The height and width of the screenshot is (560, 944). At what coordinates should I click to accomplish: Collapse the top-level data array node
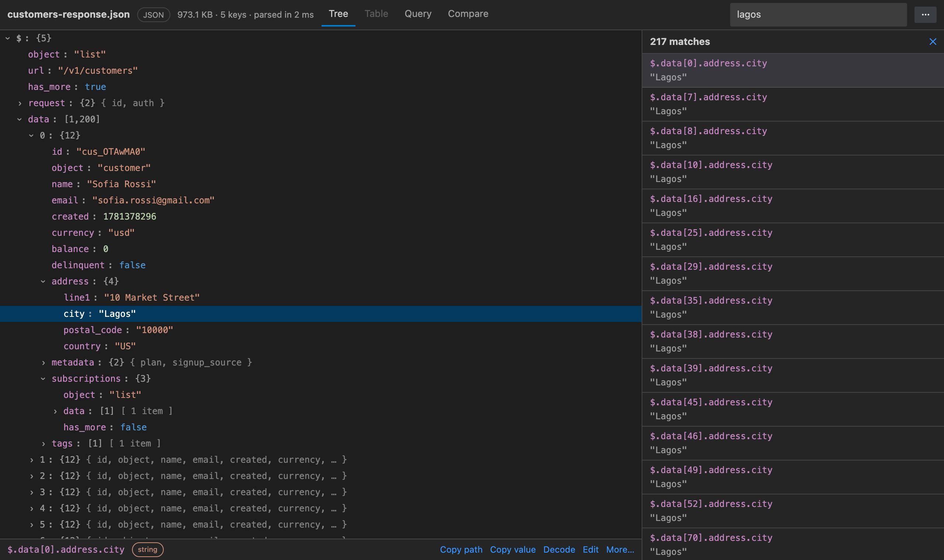[20, 119]
